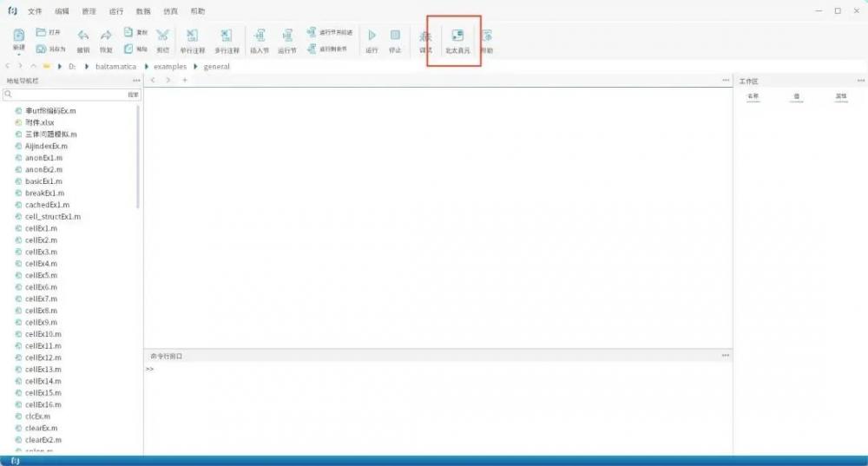Open the 文件 (File) menu
The height and width of the screenshot is (466, 868).
[35, 11]
